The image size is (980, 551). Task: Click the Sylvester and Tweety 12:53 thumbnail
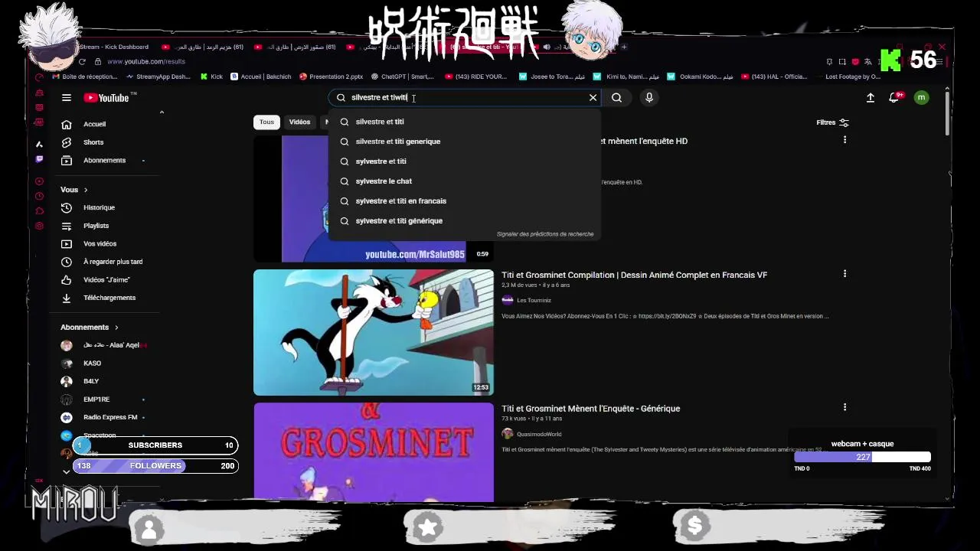374,332
